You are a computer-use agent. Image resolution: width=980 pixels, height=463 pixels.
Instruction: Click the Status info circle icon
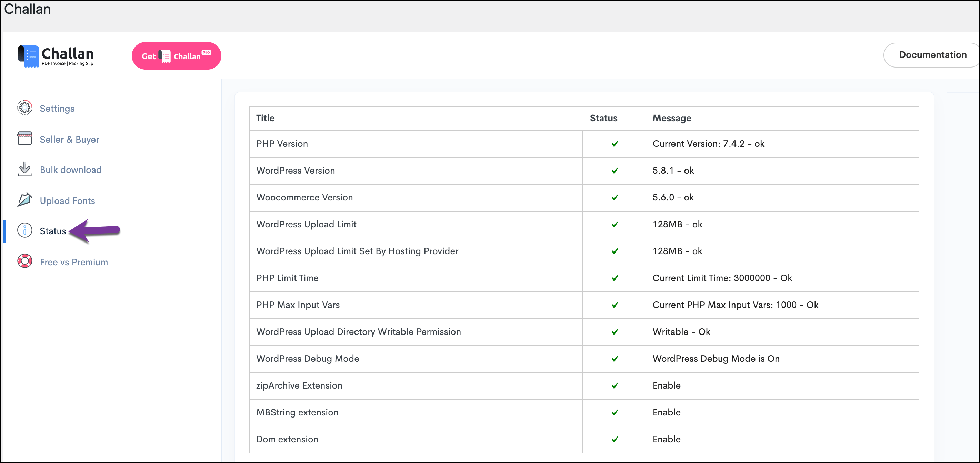tap(25, 231)
